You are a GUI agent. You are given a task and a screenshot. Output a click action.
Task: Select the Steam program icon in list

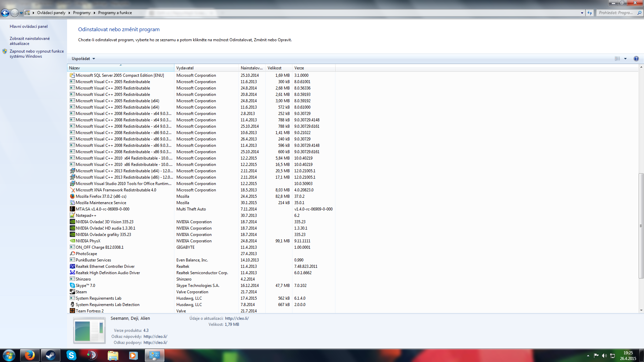click(x=72, y=292)
